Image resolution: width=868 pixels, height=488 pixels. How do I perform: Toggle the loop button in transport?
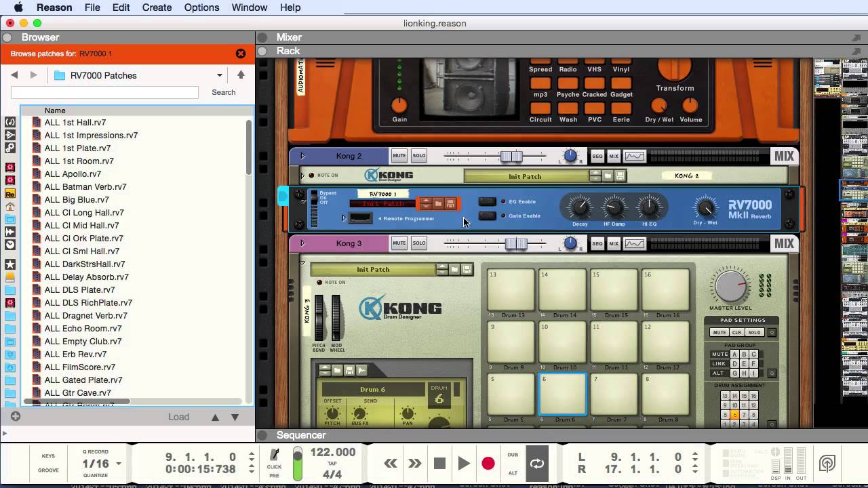pyautogui.click(x=537, y=464)
